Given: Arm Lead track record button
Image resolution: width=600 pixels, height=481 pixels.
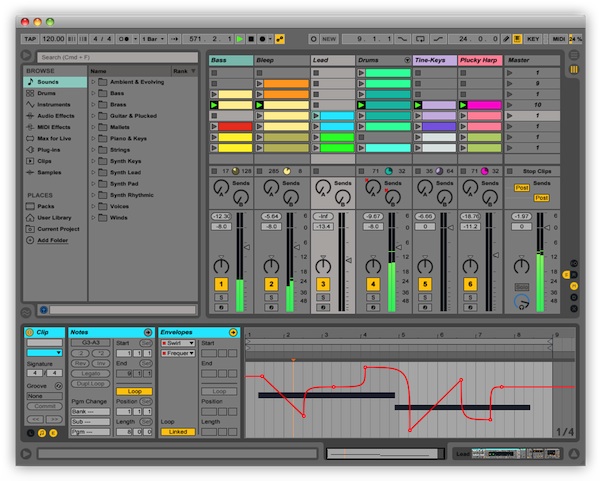Looking at the screenshot, I should click(323, 307).
